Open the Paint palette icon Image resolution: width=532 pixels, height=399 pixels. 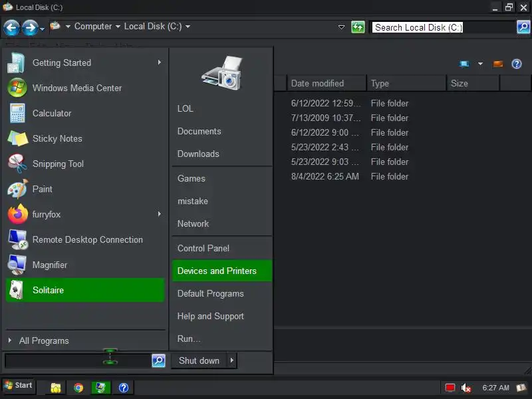click(18, 189)
